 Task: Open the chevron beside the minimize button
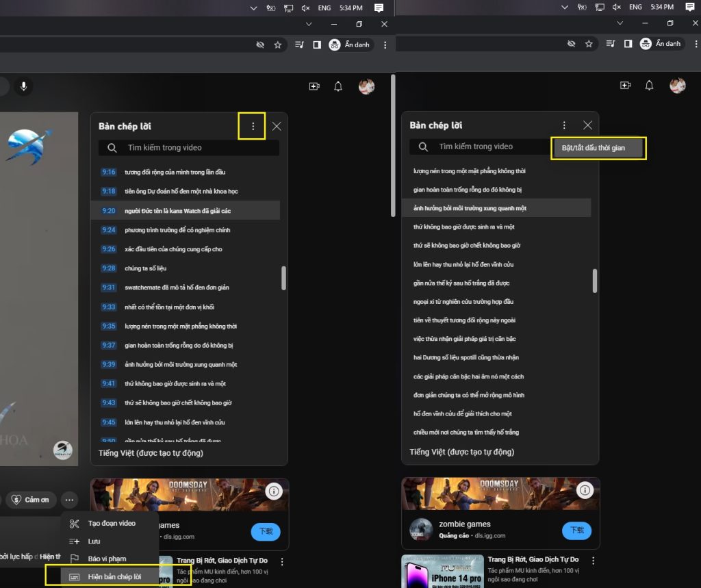tap(308, 23)
